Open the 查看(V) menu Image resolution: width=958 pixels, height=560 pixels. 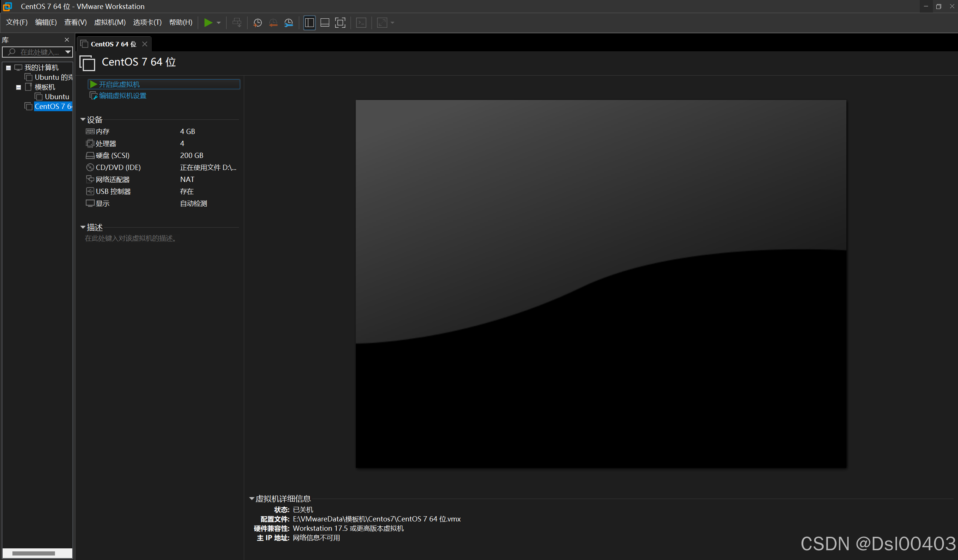(x=75, y=22)
